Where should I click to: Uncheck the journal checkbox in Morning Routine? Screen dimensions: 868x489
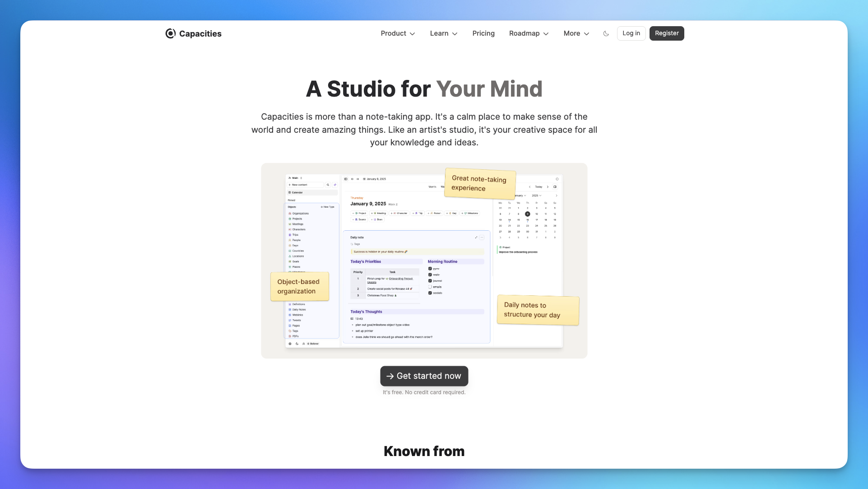click(x=430, y=281)
